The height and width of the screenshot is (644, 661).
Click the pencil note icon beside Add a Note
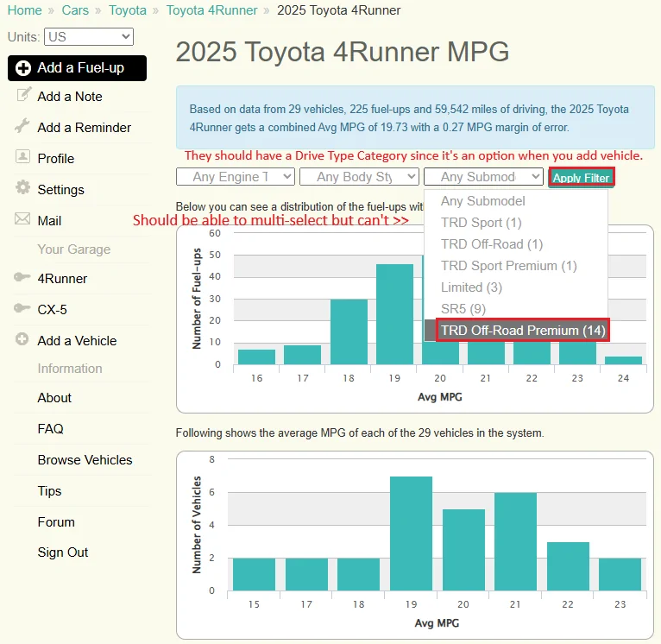[24, 94]
